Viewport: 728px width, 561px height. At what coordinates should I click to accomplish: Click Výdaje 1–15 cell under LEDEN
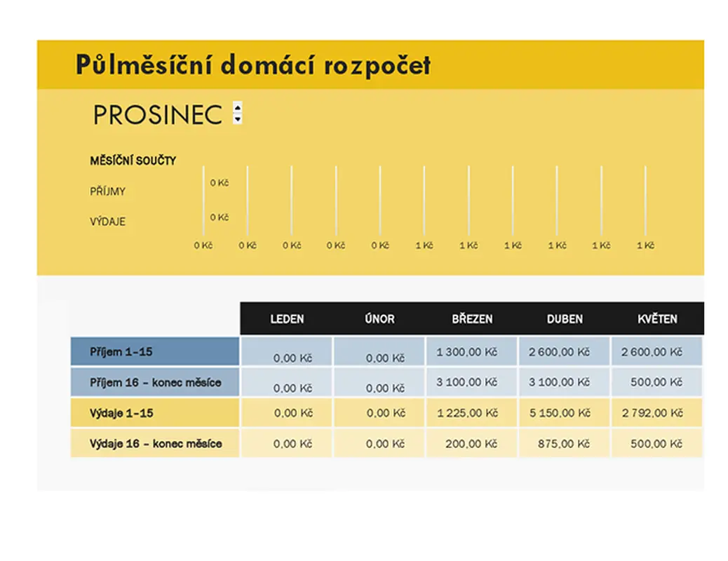[287, 413]
